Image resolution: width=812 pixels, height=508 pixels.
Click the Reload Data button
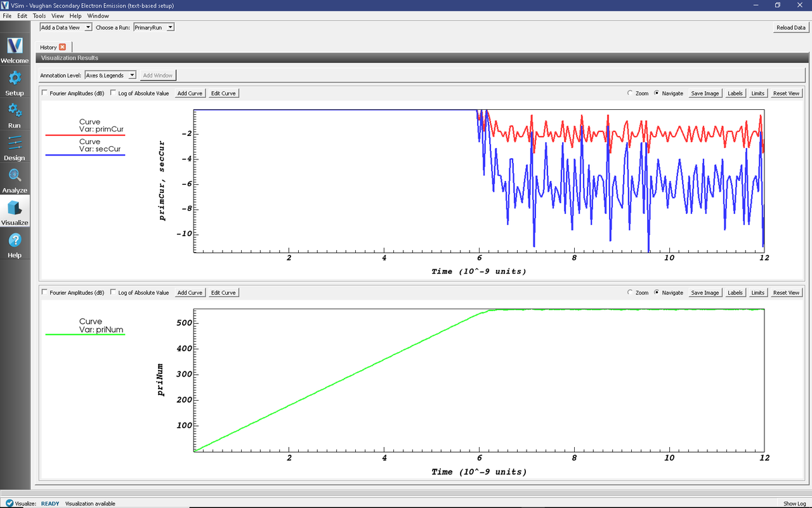791,27
